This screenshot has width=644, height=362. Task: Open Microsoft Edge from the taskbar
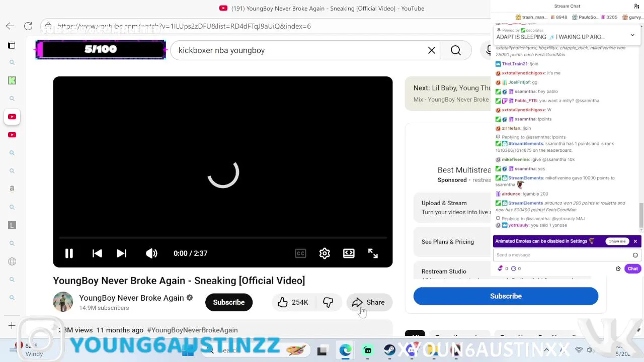click(x=345, y=350)
